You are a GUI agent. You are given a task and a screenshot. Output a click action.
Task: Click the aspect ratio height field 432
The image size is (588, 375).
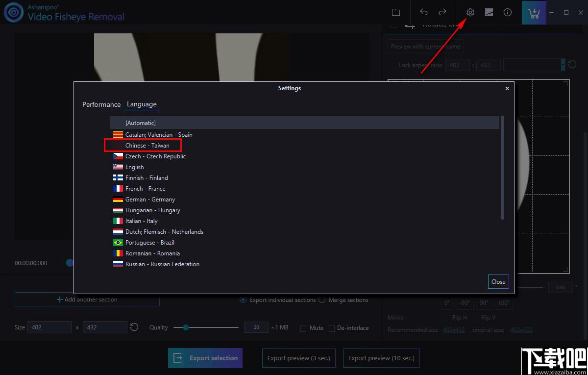pyautogui.click(x=488, y=65)
